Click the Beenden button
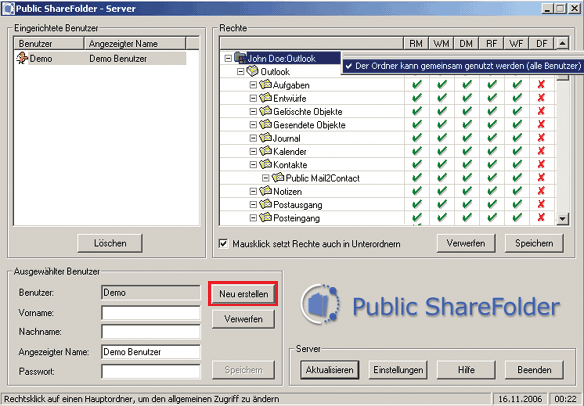Screen dimensions: 584x406 point(534,370)
